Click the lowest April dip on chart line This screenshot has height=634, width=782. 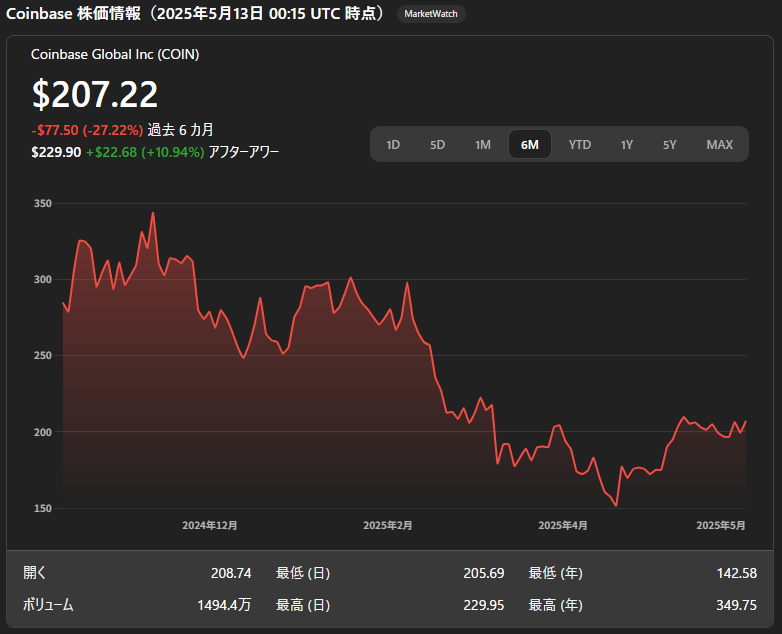[616, 506]
